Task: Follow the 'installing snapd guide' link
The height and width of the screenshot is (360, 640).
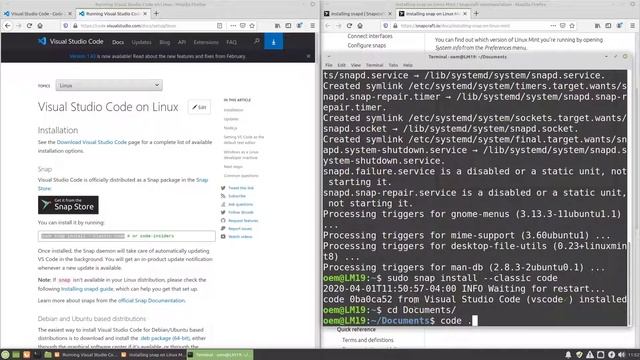Action: (87, 289)
